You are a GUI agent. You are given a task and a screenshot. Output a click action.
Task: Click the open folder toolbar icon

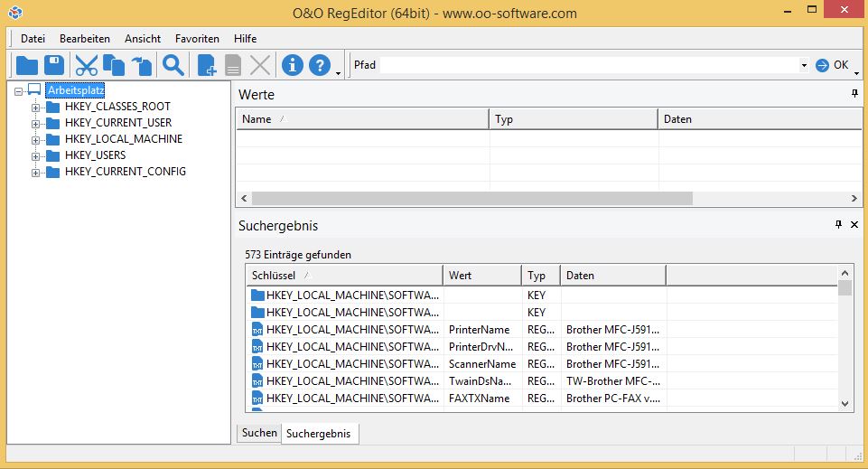click(x=26, y=65)
